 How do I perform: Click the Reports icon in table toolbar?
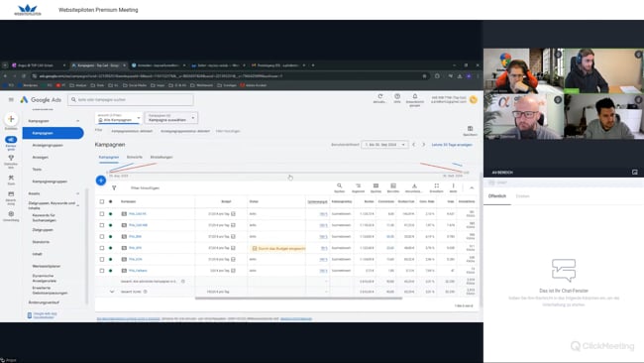tap(393, 185)
